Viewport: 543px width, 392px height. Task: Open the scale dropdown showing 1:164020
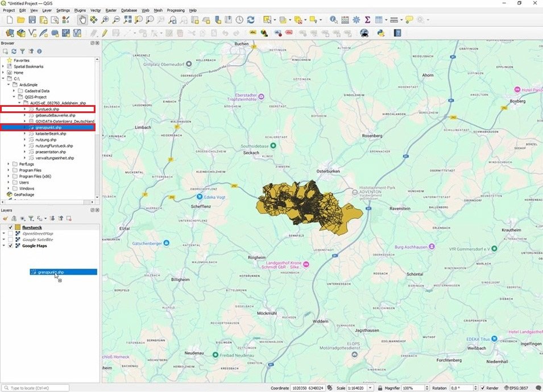click(370, 388)
